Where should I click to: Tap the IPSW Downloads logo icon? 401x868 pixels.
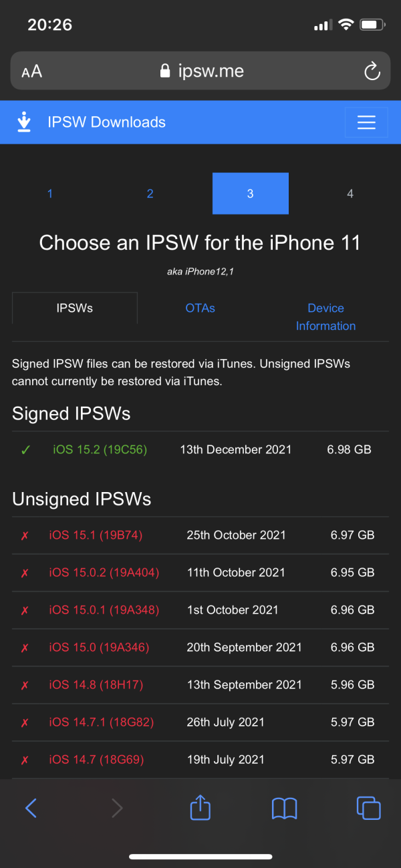(24, 122)
